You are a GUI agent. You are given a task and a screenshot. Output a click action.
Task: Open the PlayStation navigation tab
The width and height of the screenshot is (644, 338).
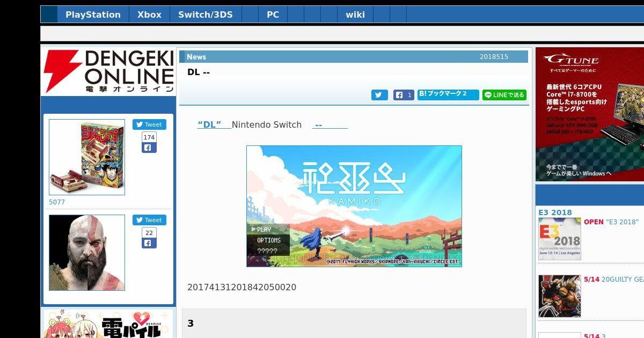[93, 14]
